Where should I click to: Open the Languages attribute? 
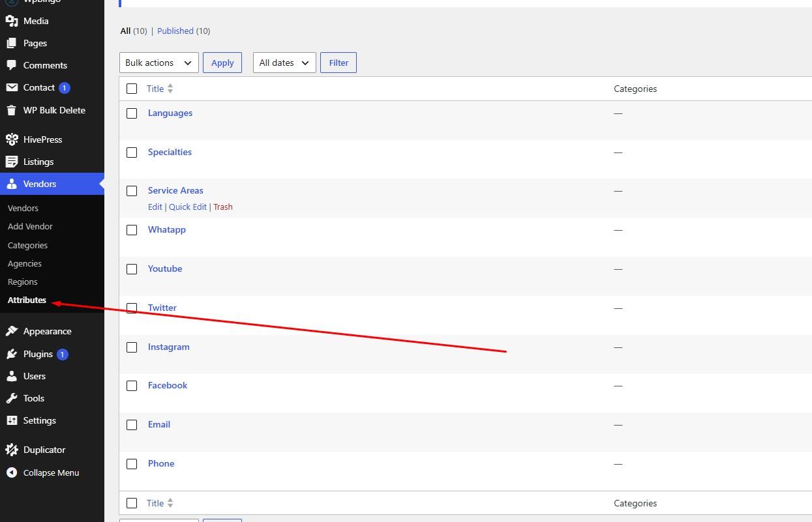pos(170,113)
